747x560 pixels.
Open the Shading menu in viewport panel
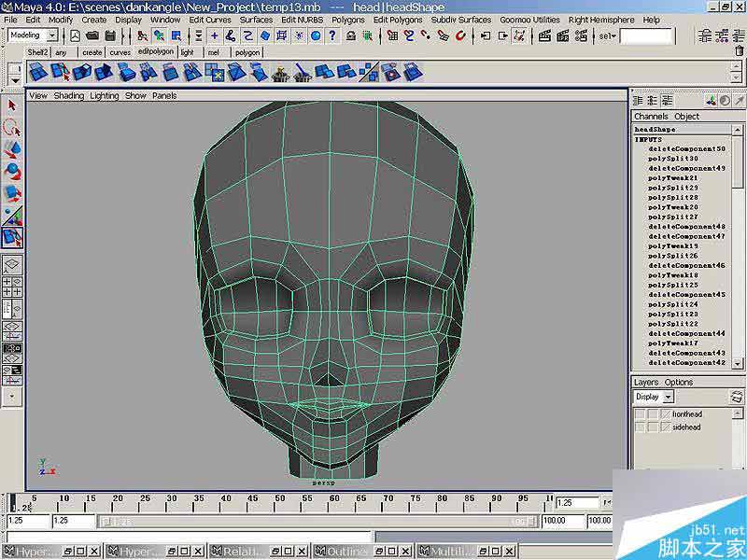[68, 95]
